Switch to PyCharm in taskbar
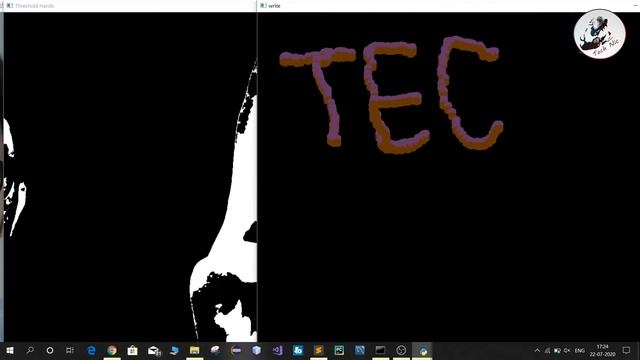Viewport: 640px width, 360px height. 339,350
